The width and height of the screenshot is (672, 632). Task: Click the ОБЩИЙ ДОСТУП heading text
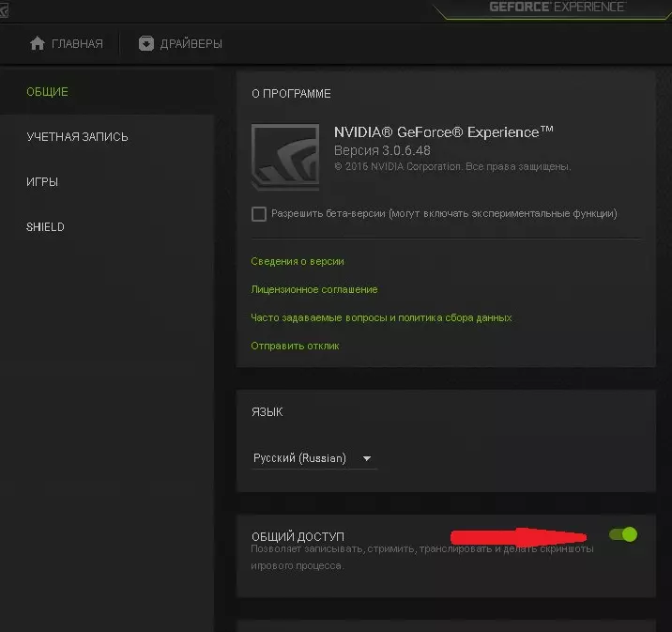pos(298,536)
